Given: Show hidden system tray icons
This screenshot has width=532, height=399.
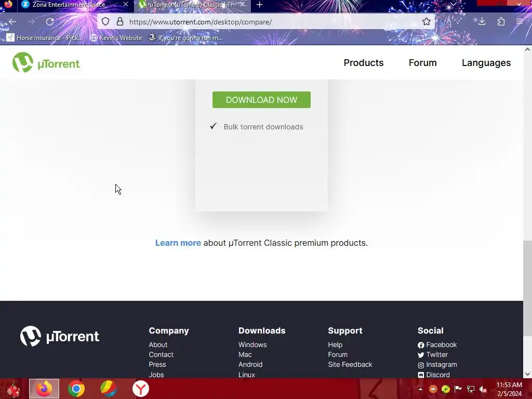Looking at the screenshot, I should [420, 389].
